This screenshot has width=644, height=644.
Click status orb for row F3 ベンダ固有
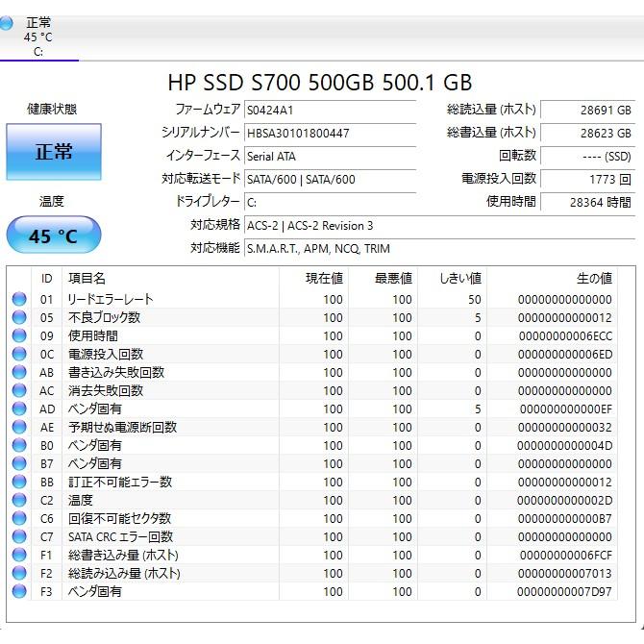click(x=19, y=591)
